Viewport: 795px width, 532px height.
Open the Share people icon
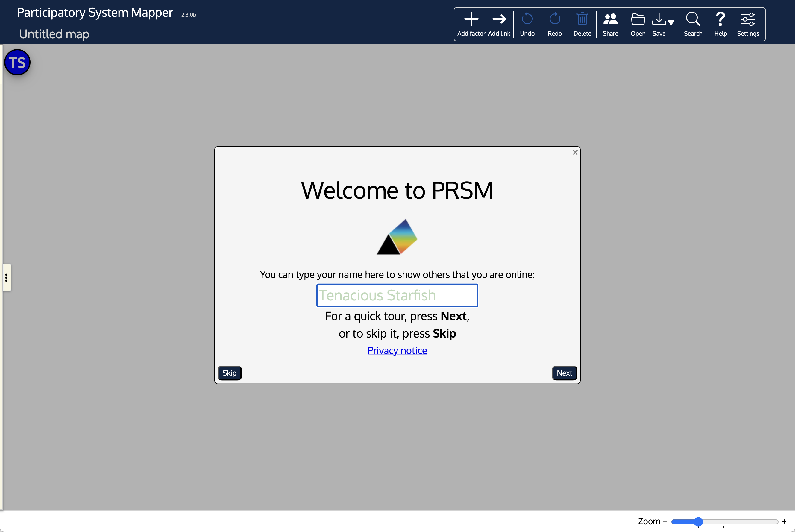tap(610, 19)
